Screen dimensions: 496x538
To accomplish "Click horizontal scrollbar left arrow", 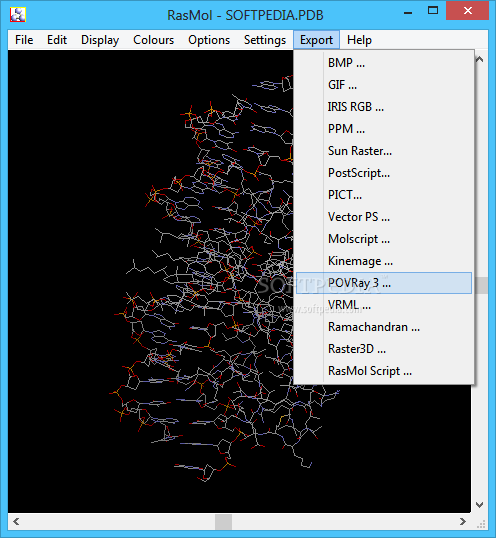I will tap(16, 522).
